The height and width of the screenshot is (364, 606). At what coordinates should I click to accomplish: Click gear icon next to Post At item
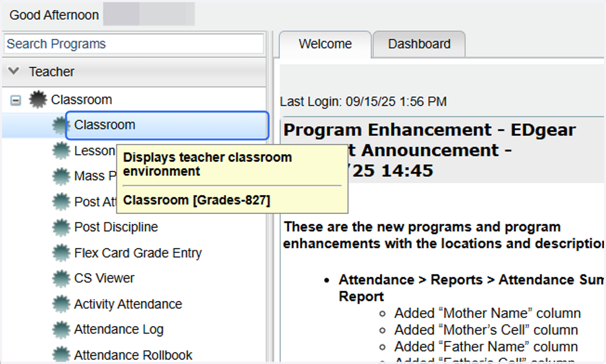61,202
